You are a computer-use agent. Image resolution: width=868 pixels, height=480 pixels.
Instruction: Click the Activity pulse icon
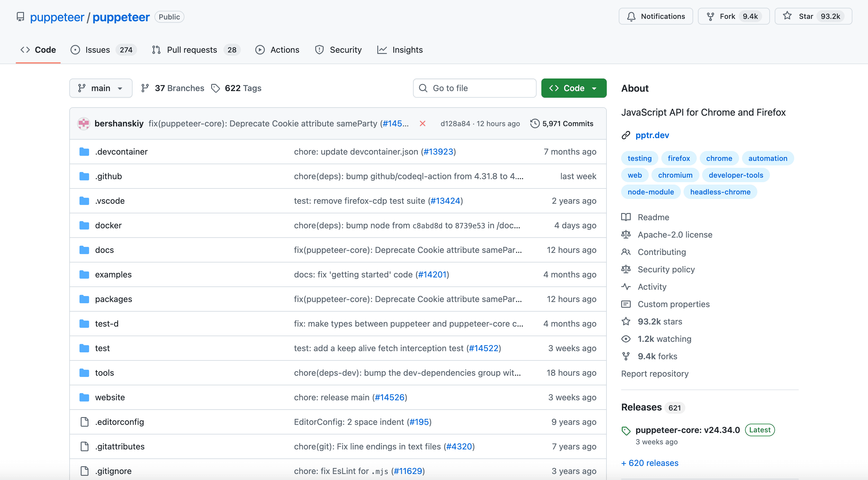pyautogui.click(x=626, y=286)
